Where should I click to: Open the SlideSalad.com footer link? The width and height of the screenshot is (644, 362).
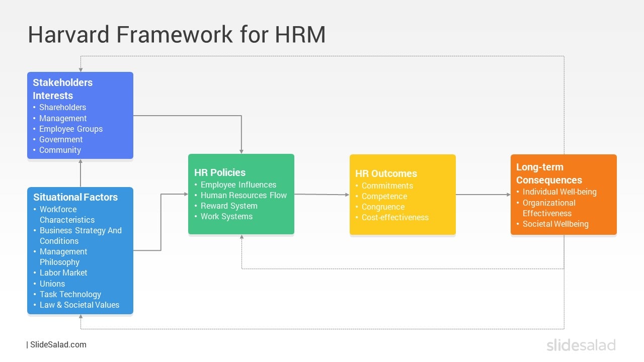coord(58,345)
